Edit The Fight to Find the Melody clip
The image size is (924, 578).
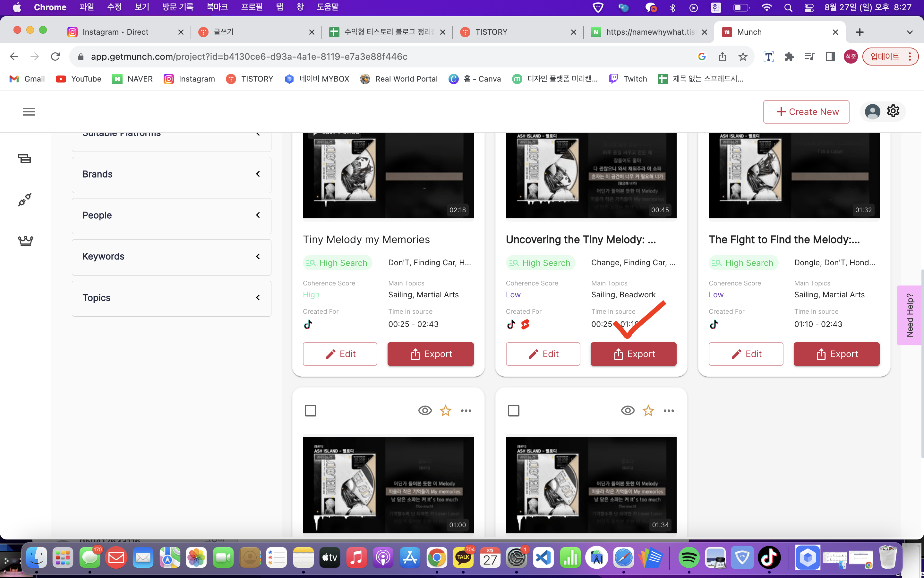pyautogui.click(x=746, y=354)
